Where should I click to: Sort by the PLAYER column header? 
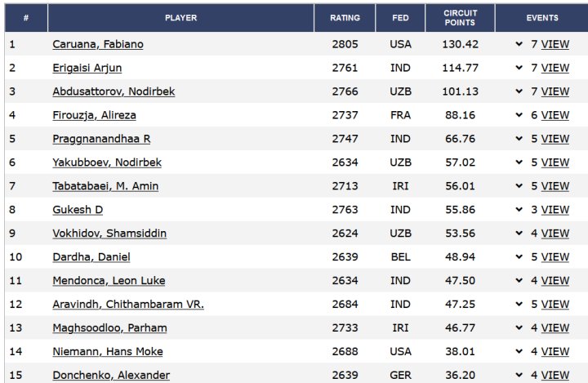[180, 18]
